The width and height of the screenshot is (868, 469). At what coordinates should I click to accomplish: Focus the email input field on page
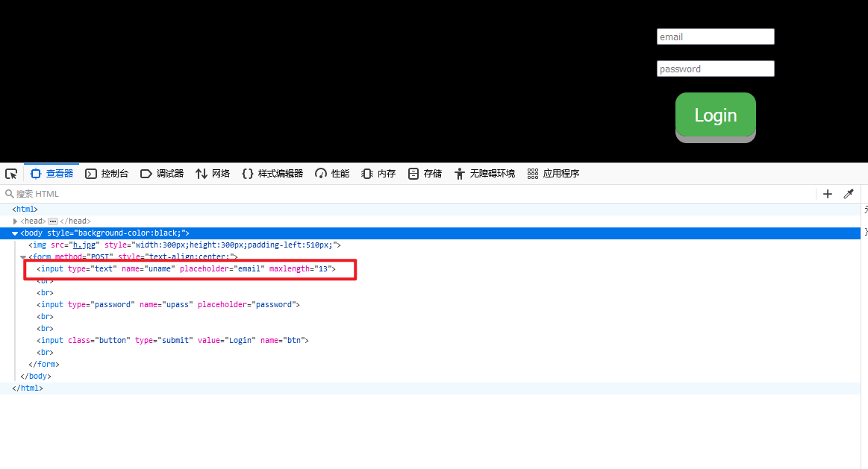[715, 37]
